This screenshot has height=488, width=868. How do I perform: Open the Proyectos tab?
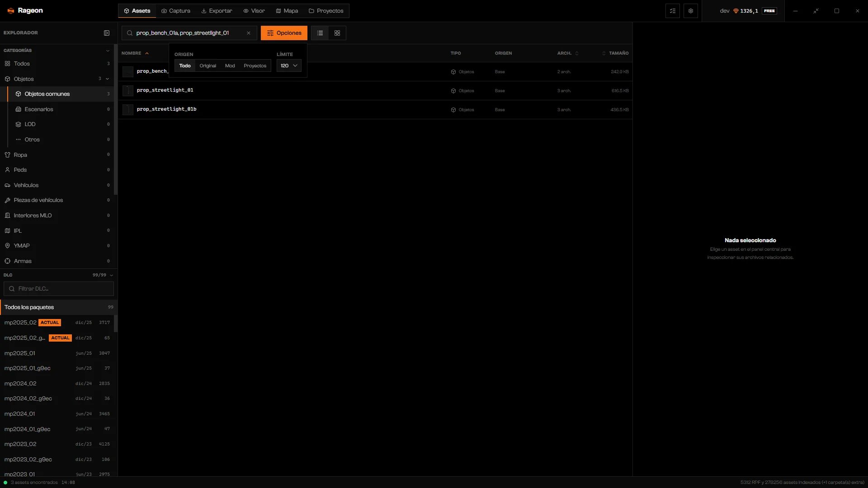326,11
